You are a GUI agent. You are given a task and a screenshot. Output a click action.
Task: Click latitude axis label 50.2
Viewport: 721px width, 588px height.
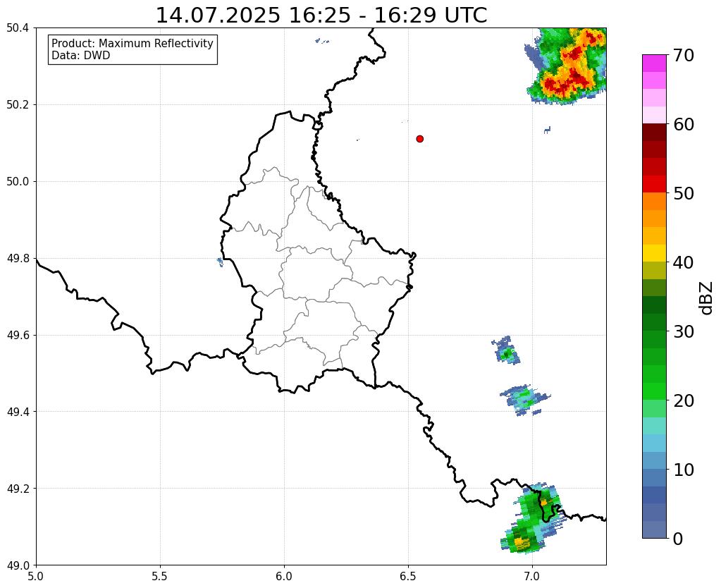[x=18, y=105]
